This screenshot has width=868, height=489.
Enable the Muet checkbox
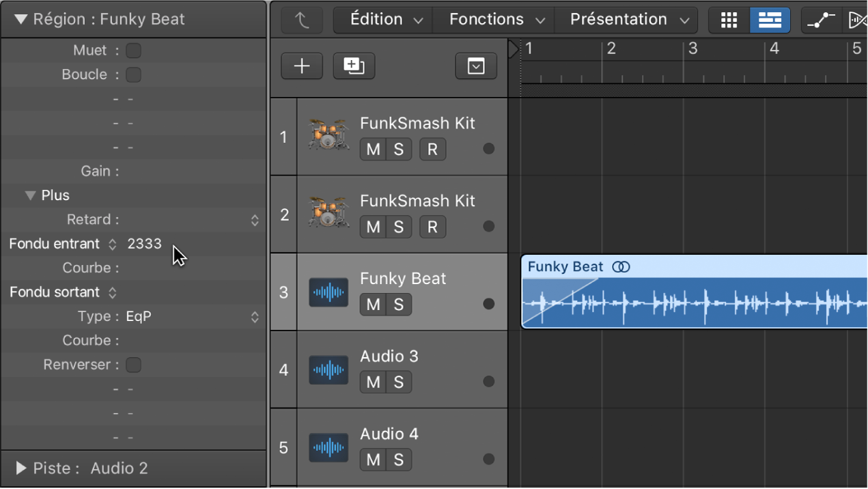click(x=134, y=51)
